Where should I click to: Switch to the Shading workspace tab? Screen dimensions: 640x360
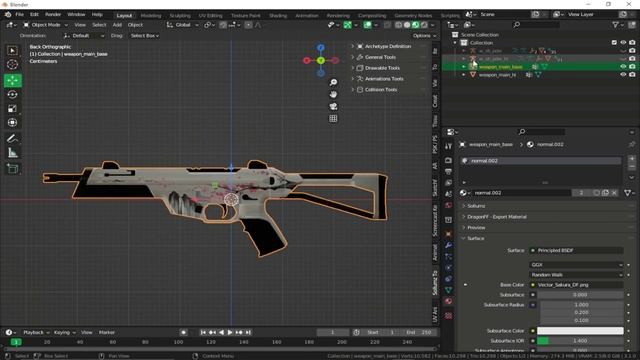pyautogui.click(x=278, y=16)
